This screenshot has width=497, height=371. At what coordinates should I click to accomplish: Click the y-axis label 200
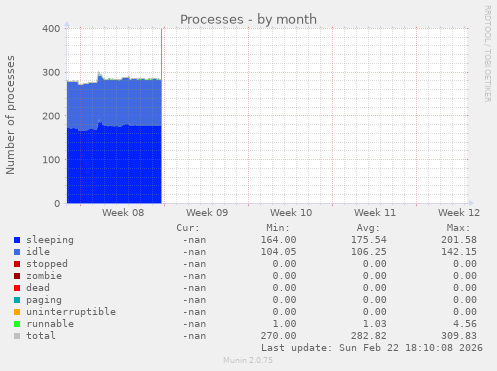point(51,116)
